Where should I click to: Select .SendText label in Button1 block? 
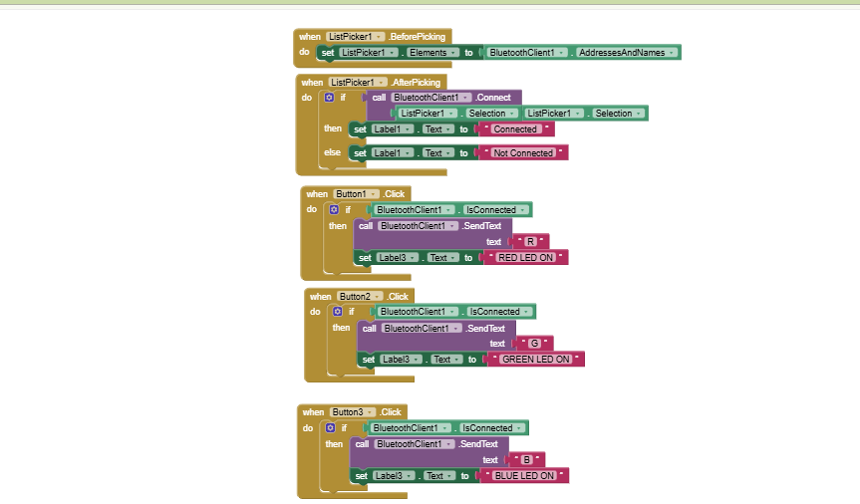[x=481, y=226]
